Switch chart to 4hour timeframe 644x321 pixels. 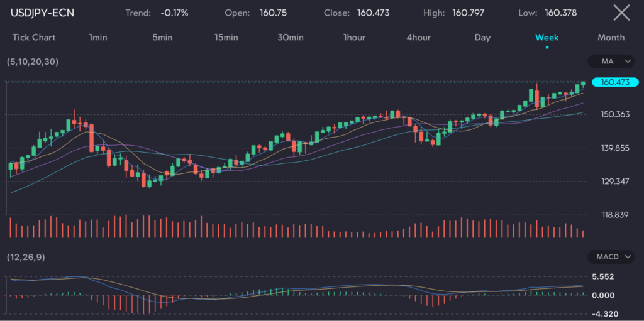tap(419, 38)
